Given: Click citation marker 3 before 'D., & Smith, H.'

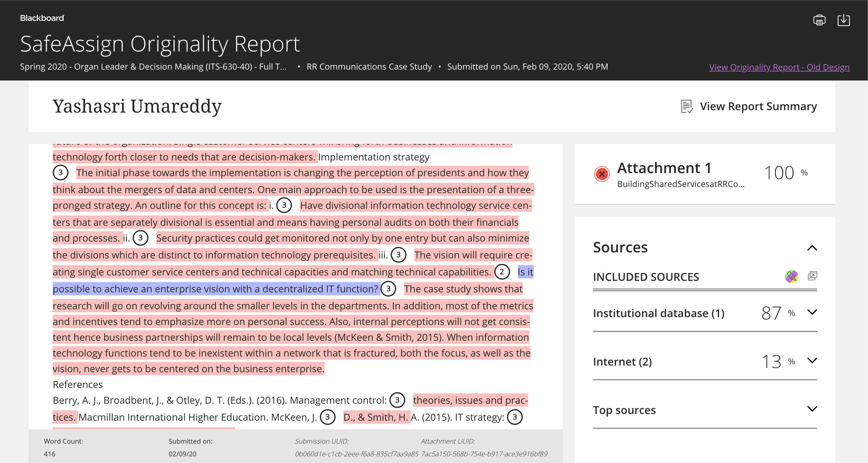Looking at the screenshot, I should pos(327,417).
